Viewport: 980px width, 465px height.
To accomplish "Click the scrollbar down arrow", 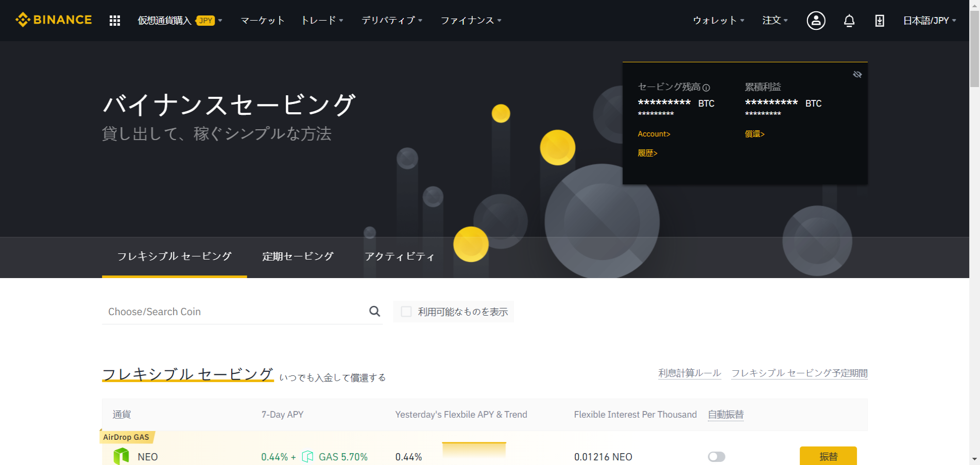I will tap(974, 459).
